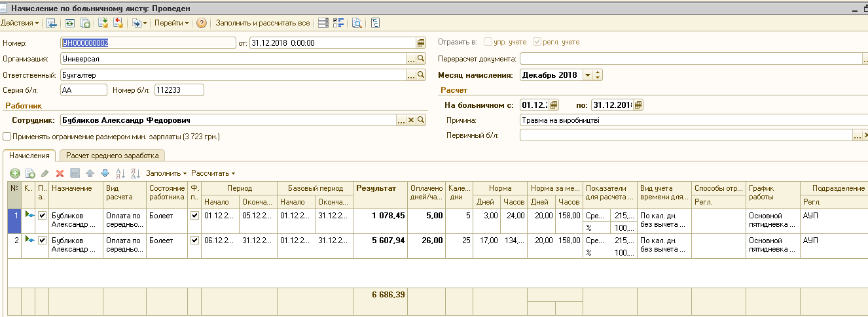This screenshot has width=868, height=317.
Task: Click the find-in-list toolbar icon
Action: (x=51, y=23)
